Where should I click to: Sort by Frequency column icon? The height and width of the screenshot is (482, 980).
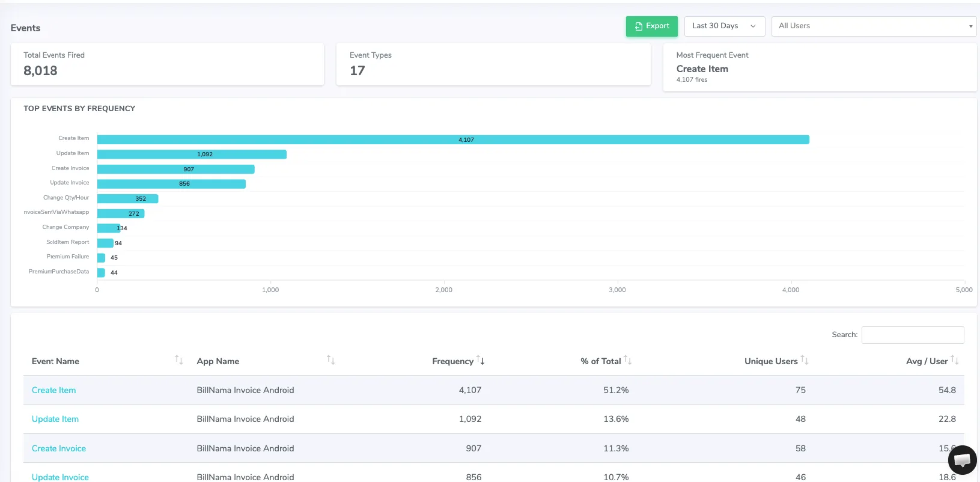[481, 360]
